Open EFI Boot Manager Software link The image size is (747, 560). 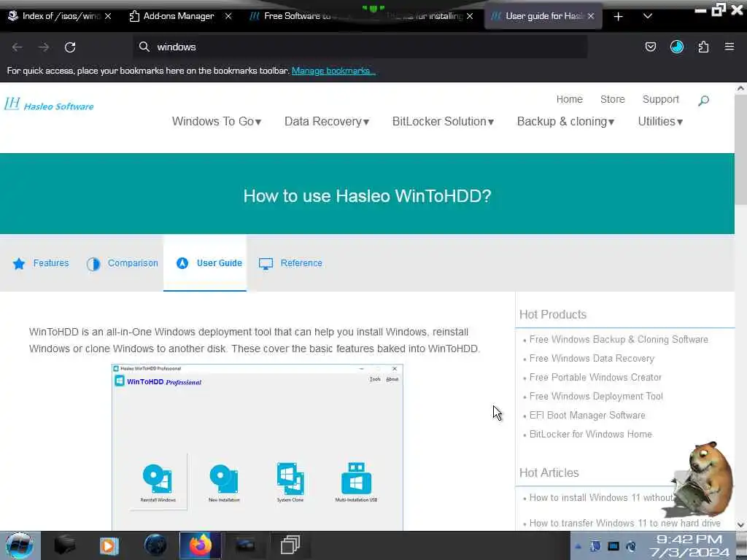tap(587, 415)
